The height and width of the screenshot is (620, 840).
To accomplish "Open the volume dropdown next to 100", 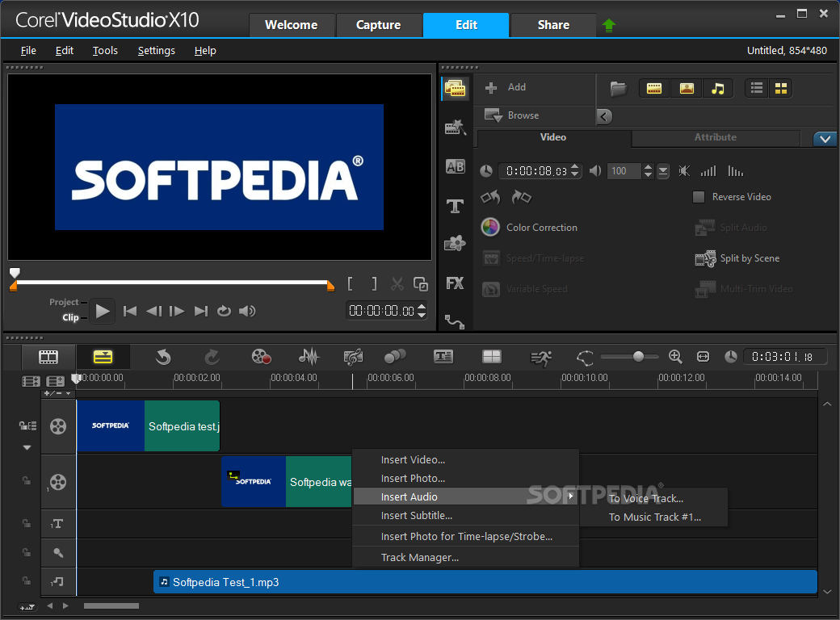I will 662,171.
